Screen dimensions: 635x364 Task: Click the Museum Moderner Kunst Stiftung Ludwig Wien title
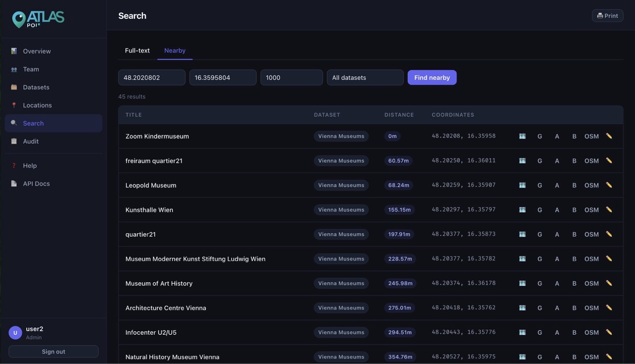coord(195,259)
